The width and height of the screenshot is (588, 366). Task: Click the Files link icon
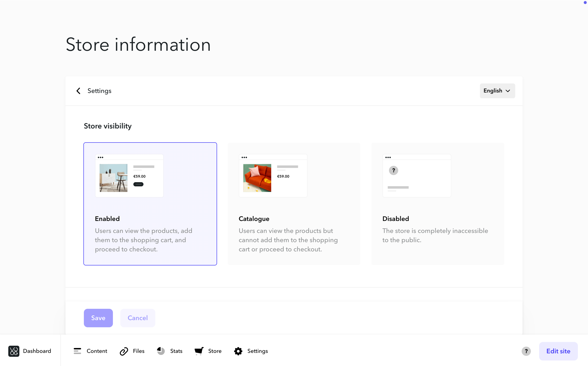pyautogui.click(x=124, y=351)
